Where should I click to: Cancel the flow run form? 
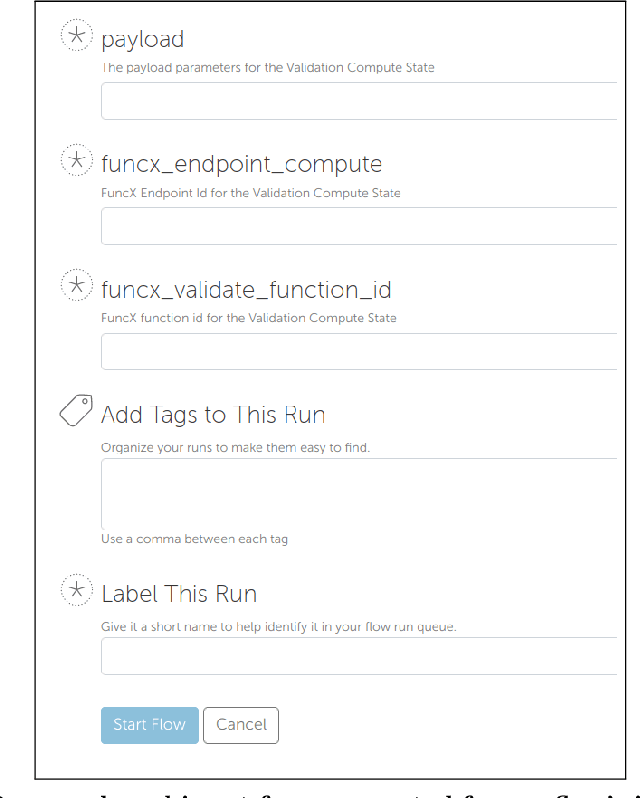(x=241, y=725)
